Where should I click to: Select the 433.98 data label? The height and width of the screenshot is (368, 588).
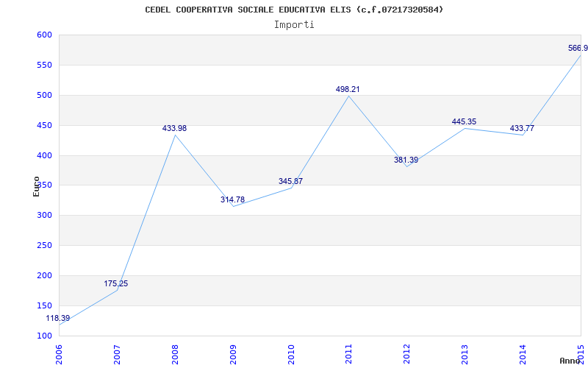[174, 128]
